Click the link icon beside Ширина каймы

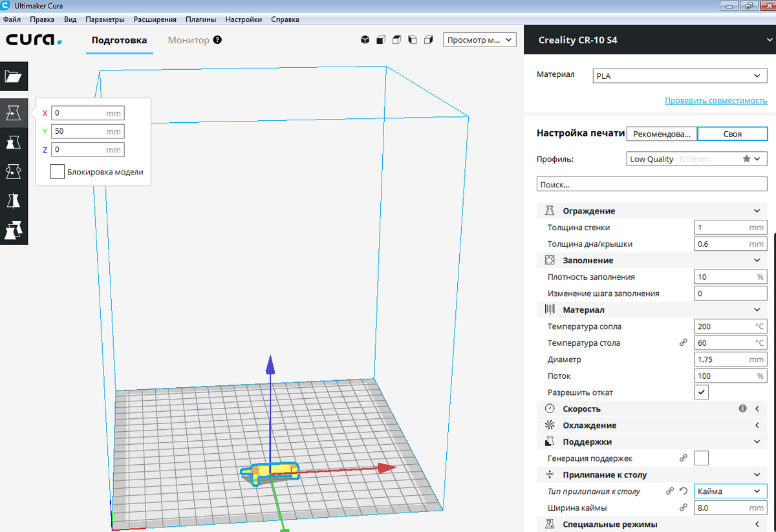point(684,508)
